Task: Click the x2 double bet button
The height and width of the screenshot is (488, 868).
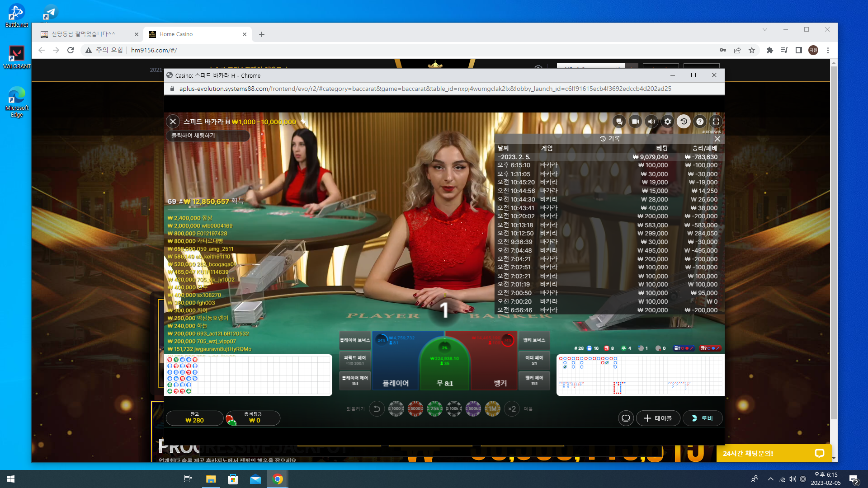Action: tap(512, 409)
